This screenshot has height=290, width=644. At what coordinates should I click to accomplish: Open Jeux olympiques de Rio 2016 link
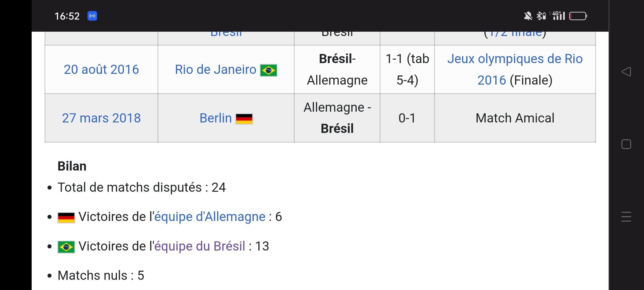point(515,59)
